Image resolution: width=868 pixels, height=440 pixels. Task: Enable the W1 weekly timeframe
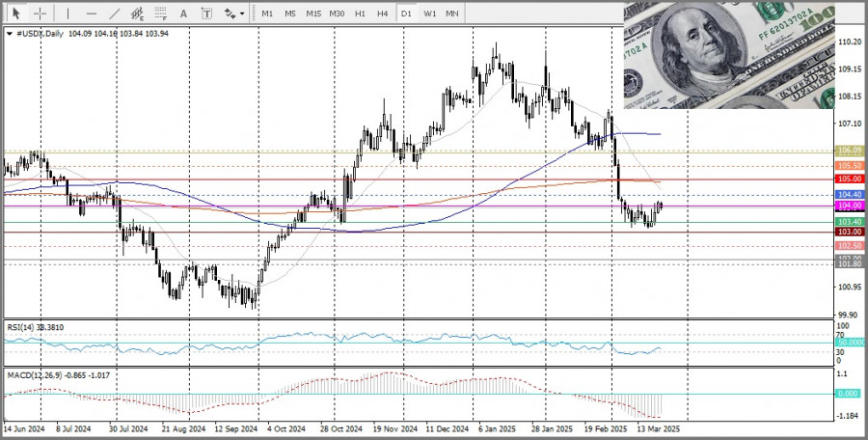tap(429, 14)
